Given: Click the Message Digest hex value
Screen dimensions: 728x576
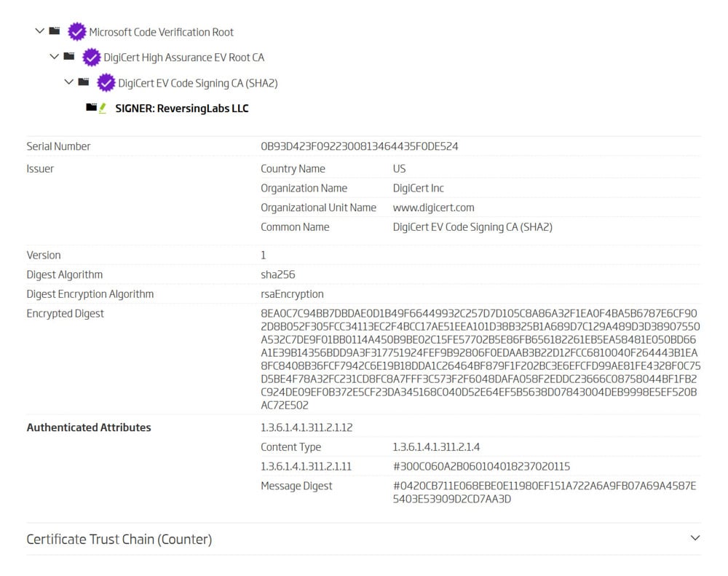Looking at the screenshot, I should coord(545,492).
